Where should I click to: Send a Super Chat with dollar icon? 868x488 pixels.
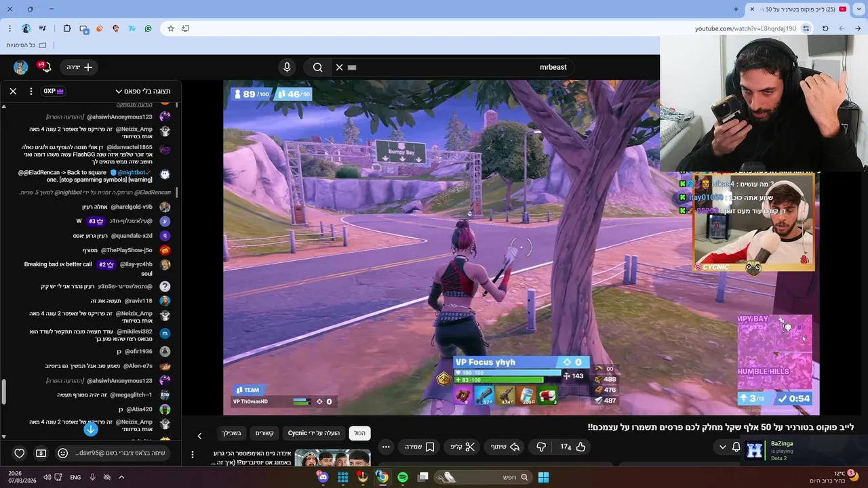[x=41, y=453]
